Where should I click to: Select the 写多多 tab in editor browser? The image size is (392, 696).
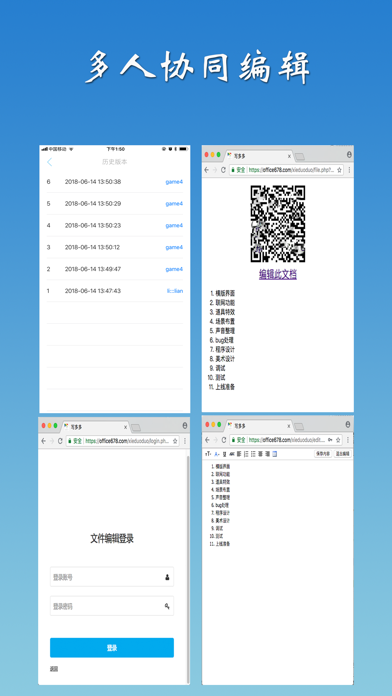click(260, 426)
